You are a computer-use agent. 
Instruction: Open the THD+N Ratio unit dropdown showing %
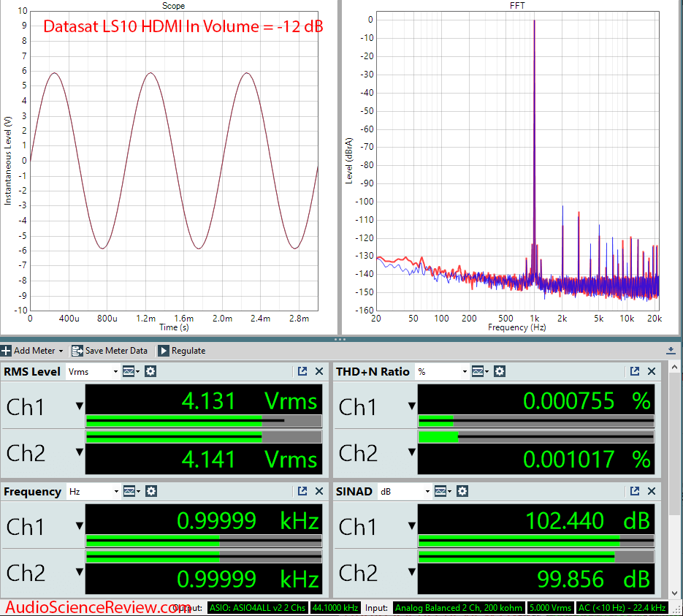[x=442, y=372]
